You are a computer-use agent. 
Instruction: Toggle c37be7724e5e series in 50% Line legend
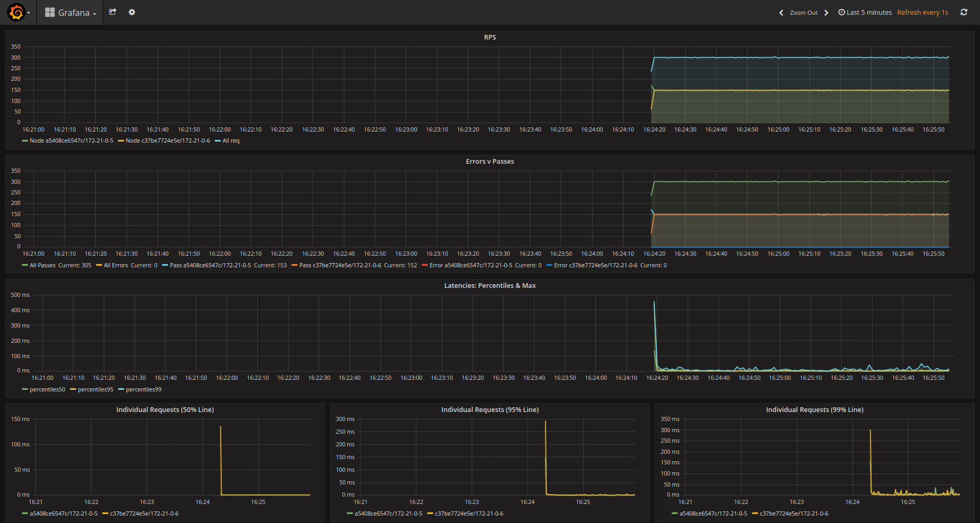click(x=144, y=514)
